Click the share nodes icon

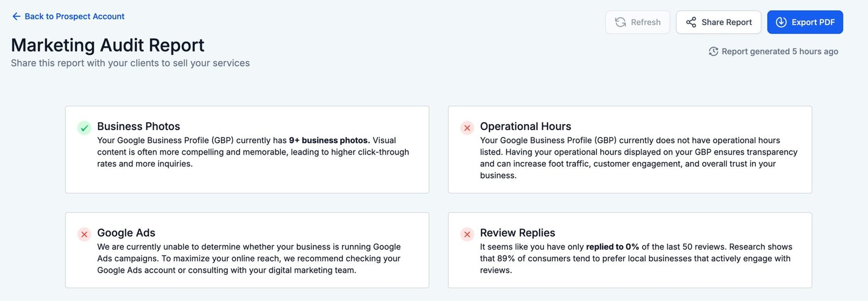(x=691, y=22)
